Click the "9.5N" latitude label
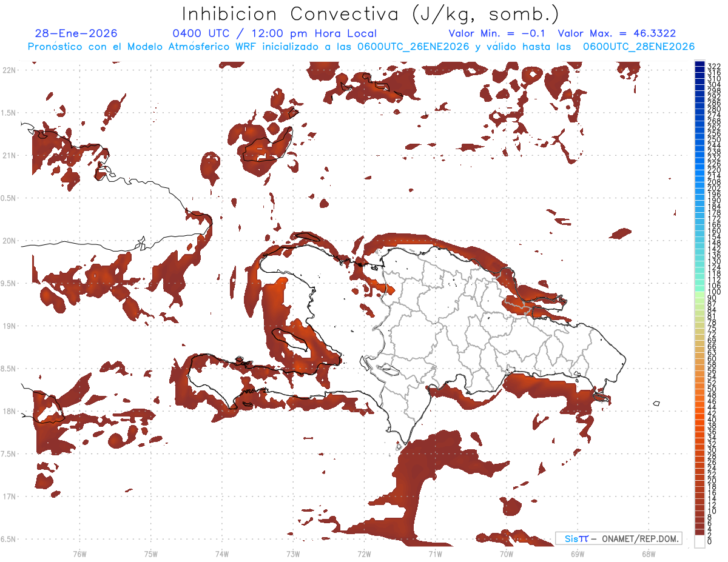The width and height of the screenshot is (728, 562). point(9,283)
